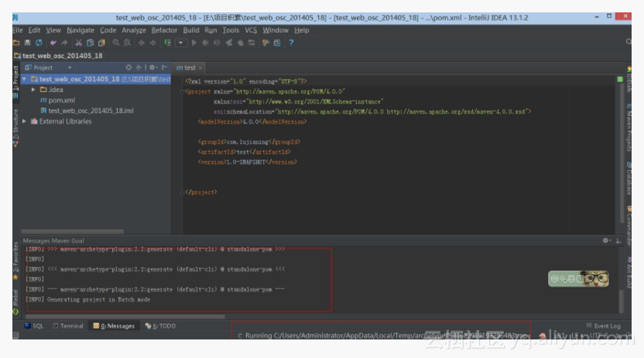This screenshot has height=358, width=644.
Task: Click the Project panel horizontal scrollbar
Action: [x=72, y=232]
